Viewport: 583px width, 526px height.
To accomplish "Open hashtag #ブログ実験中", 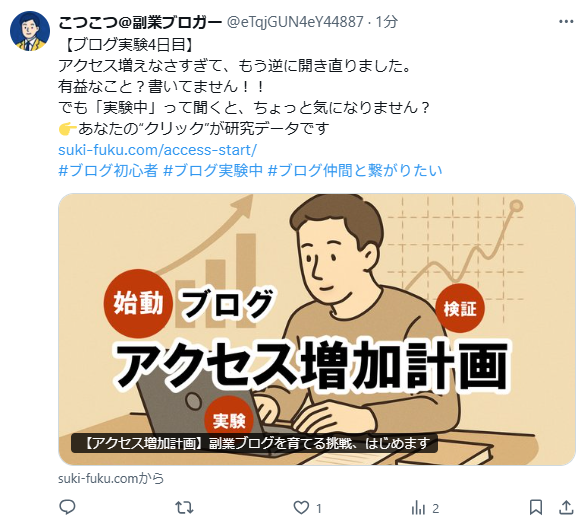I will [213, 171].
